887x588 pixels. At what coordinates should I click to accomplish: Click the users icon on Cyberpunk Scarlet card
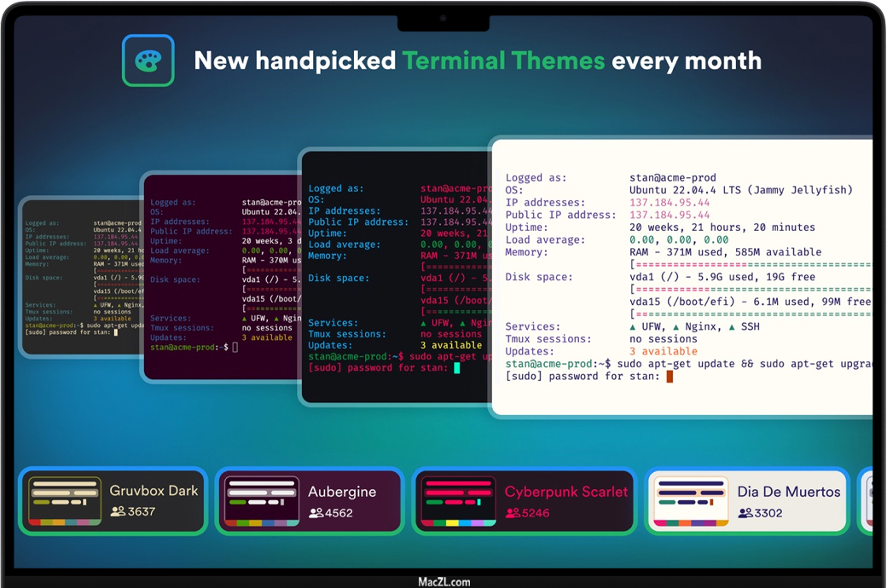512,513
